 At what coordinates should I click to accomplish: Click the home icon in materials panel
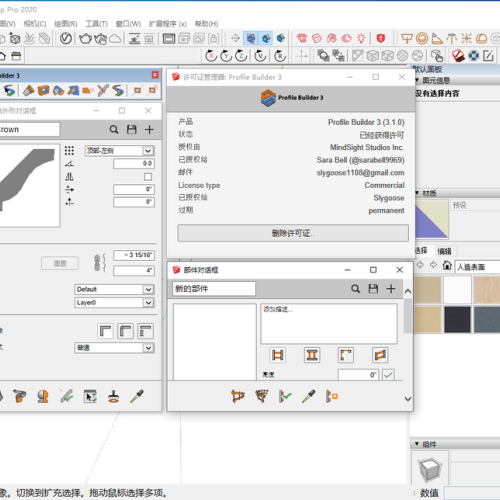pos(447,266)
